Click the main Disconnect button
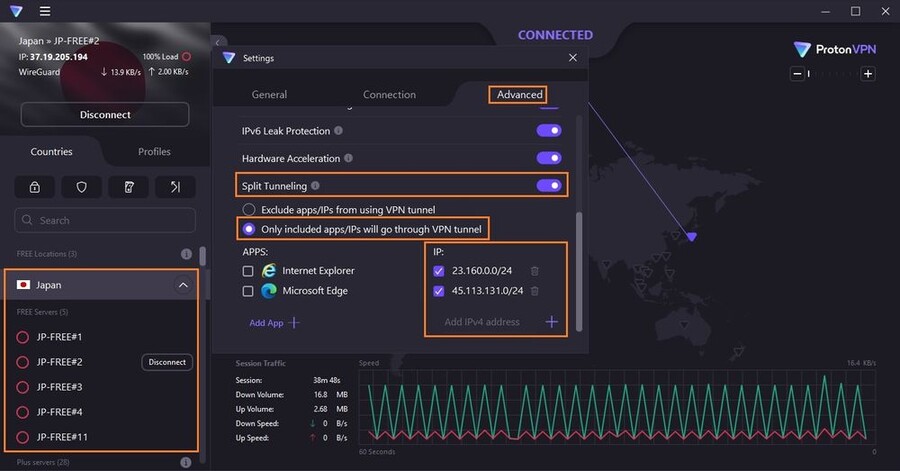The width and height of the screenshot is (900, 471). pos(105,115)
